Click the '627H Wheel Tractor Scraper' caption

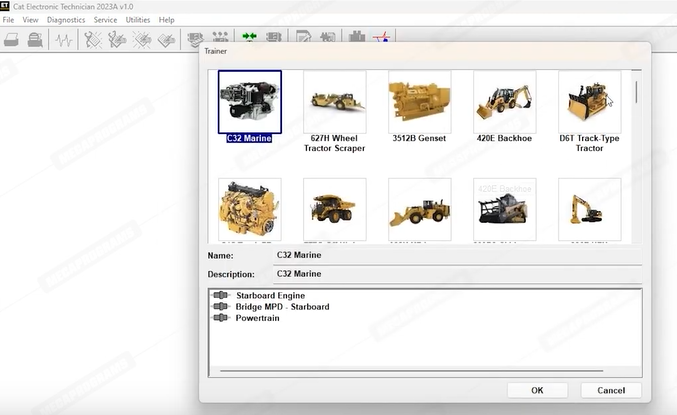pos(335,143)
